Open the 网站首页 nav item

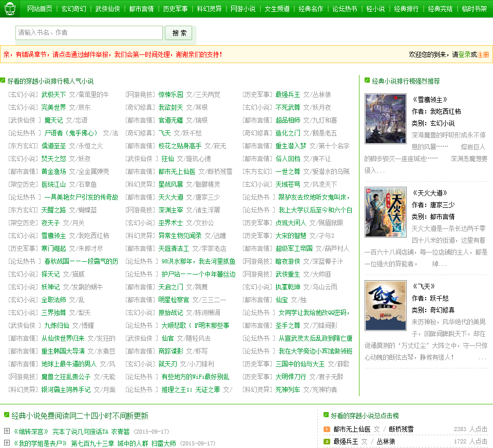(40, 9)
